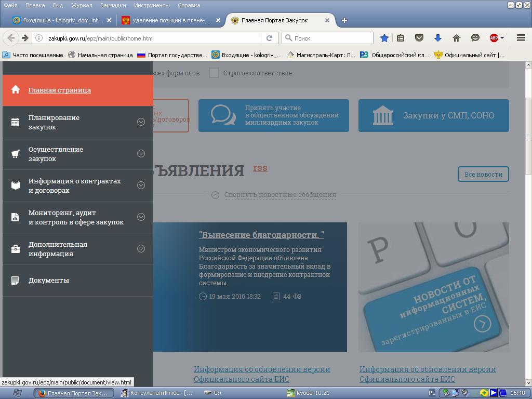Click the Закупки у СМП, СОНО banner
Screen dimensions: 532x399
pos(433,115)
